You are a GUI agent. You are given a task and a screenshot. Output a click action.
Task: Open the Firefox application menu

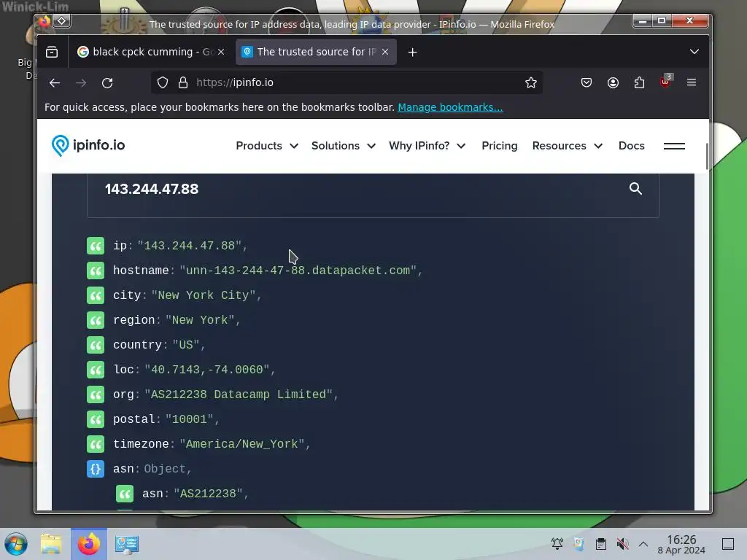click(692, 82)
